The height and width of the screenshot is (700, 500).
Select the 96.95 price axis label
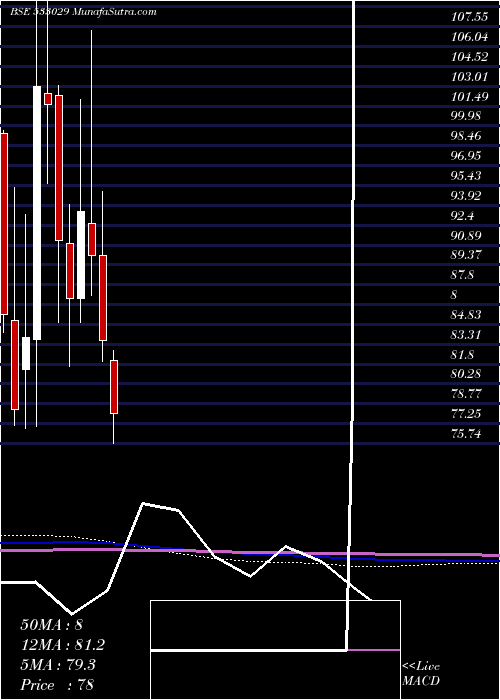tap(466, 156)
